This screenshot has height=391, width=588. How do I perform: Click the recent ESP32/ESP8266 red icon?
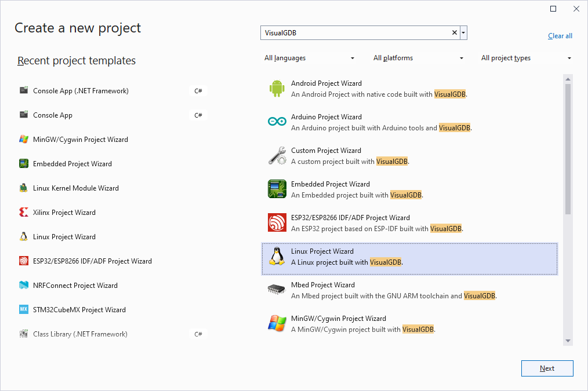(24, 261)
